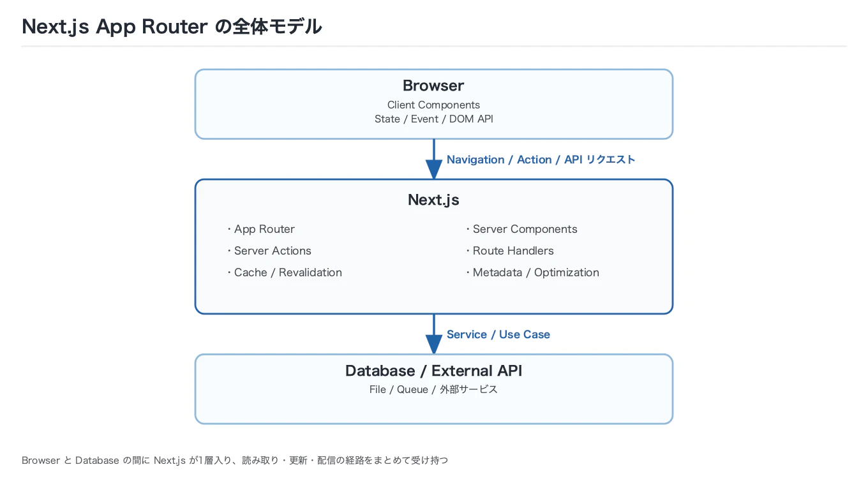Select the "File / Queue / 外部サービス" line
The image size is (868, 483).
[433, 389]
